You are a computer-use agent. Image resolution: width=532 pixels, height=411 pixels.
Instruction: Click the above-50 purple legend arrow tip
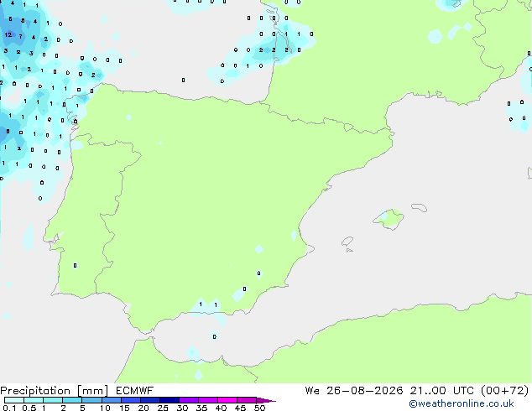point(266,400)
